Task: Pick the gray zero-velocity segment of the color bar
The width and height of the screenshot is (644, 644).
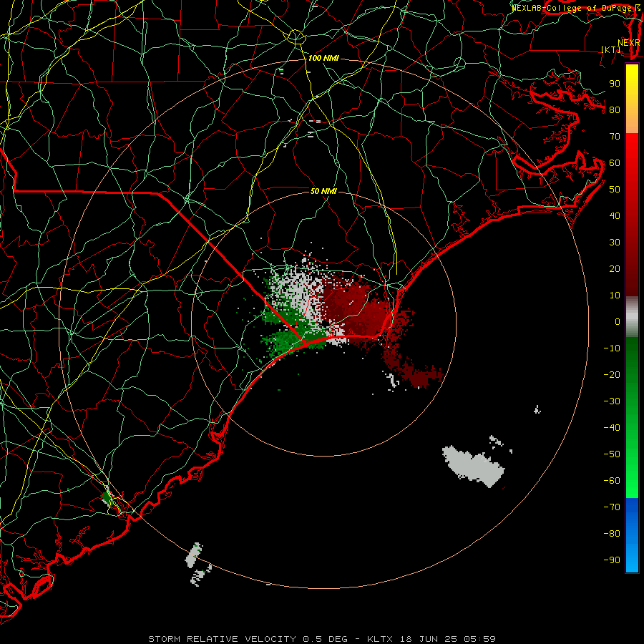Action: point(632,317)
